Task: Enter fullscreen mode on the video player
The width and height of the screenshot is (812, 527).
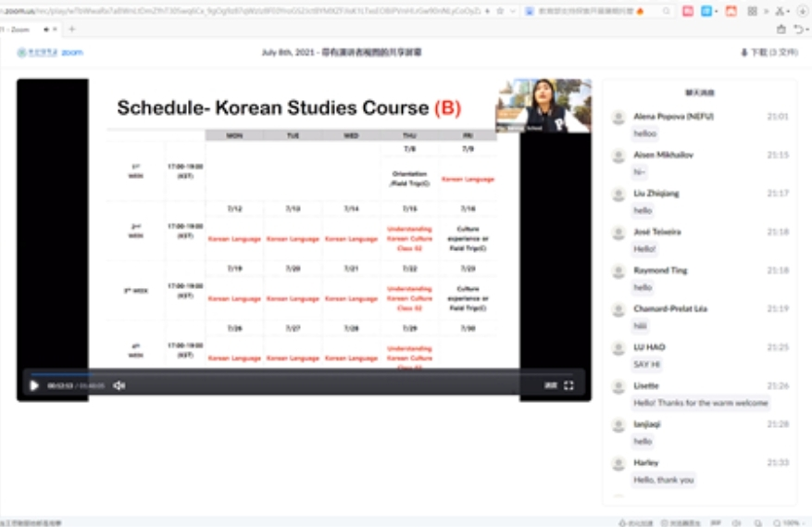Action: click(x=568, y=385)
